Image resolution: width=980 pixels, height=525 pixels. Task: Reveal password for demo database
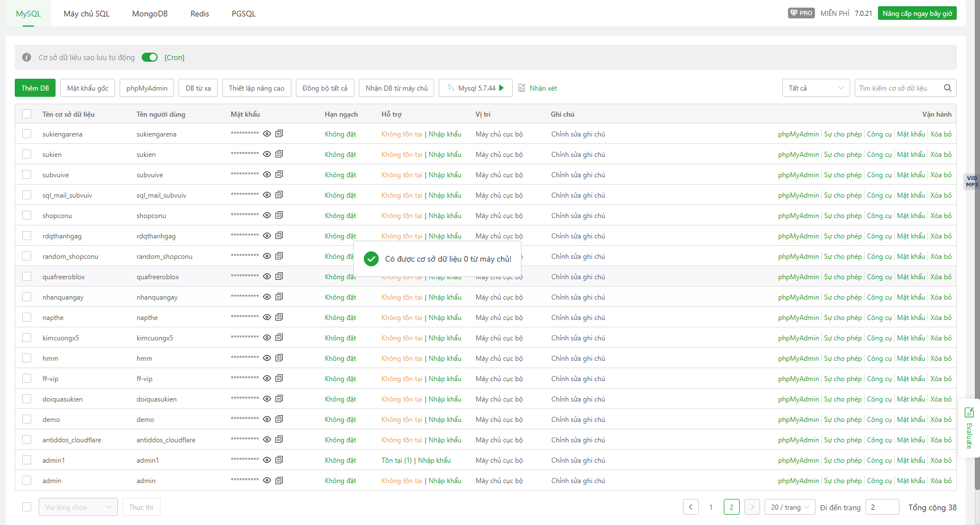point(267,419)
